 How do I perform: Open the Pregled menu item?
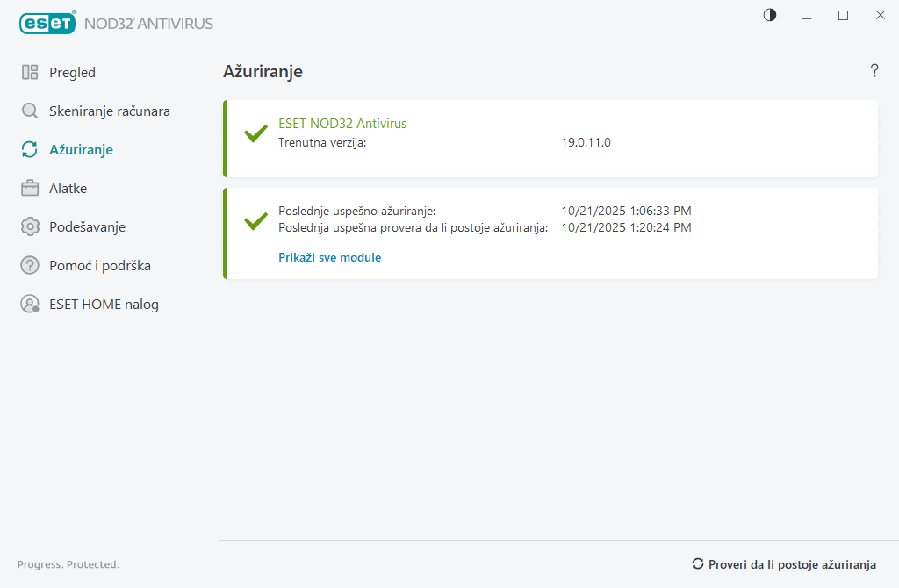pos(72,73)
